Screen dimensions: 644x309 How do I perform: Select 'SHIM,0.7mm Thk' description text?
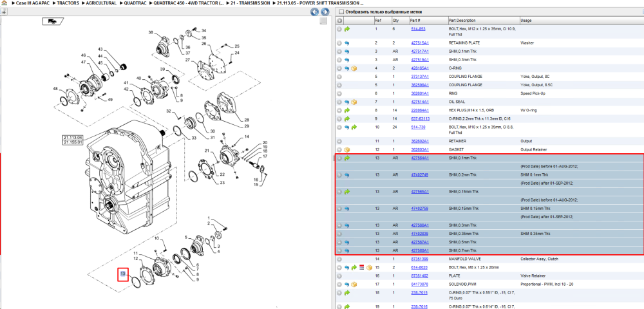(x=463, y=250)
